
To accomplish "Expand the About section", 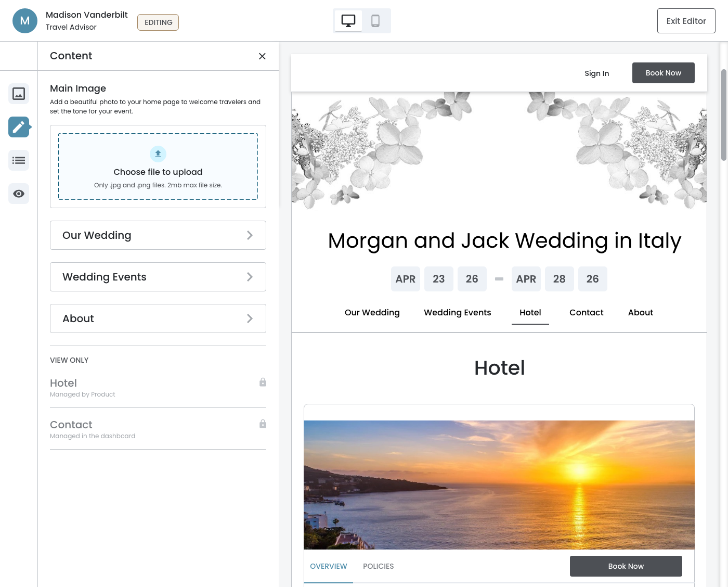I will pyautogui.click(x=158, y=318).
